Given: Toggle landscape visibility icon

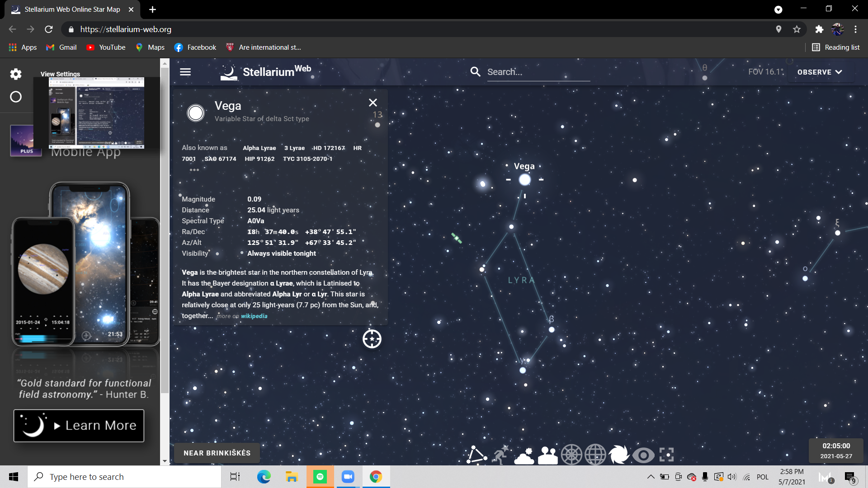Looking at the screenshot, I should pyautogui.click(x=547, y=455).
